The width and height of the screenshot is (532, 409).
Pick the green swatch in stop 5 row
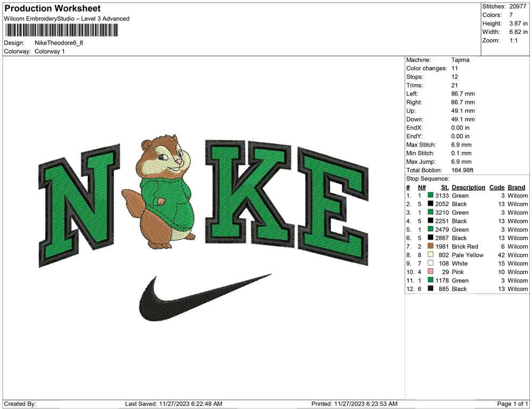point(430,229)
